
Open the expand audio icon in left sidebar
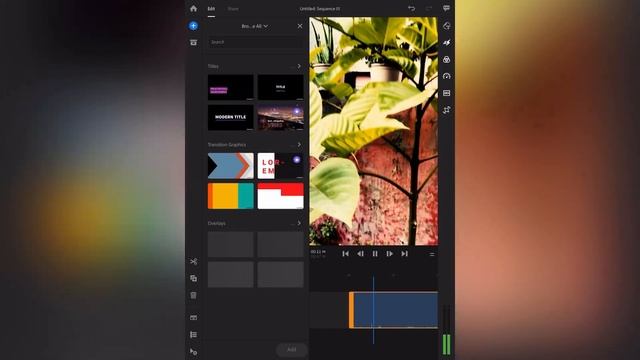193,318
